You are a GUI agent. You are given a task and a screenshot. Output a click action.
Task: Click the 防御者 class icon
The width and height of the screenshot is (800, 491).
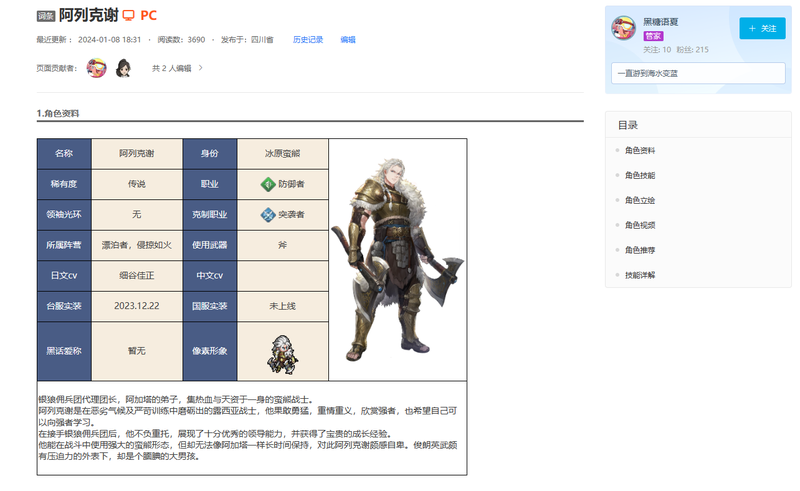tap(267, 184)
